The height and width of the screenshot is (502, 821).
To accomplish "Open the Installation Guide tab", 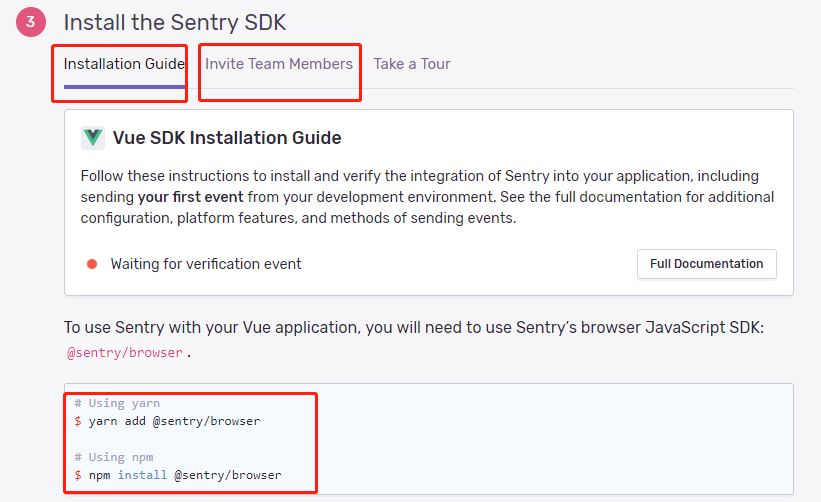I will click(x=124, y=64).
